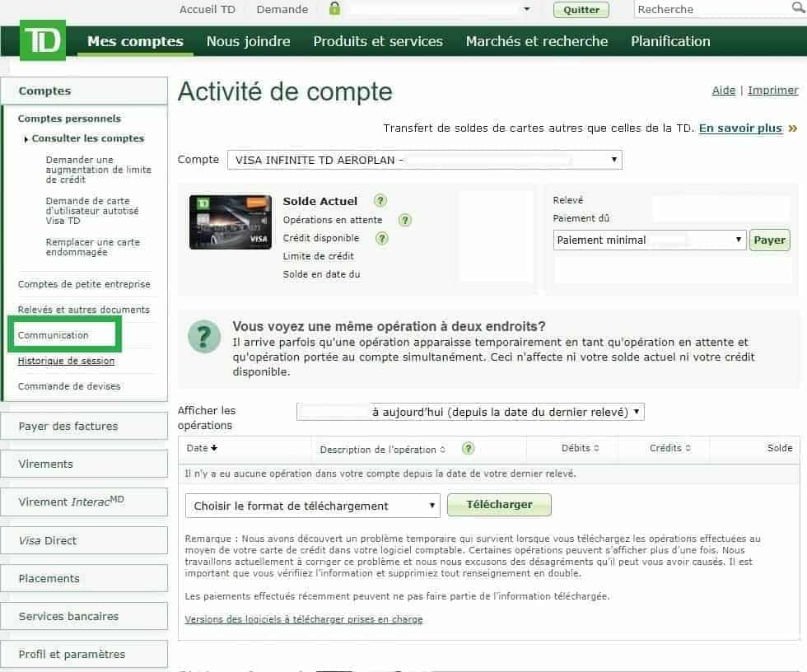Open the Marchés et recherche menu
The width and height of the screenshot is (807, 672).
click(536, 41)
